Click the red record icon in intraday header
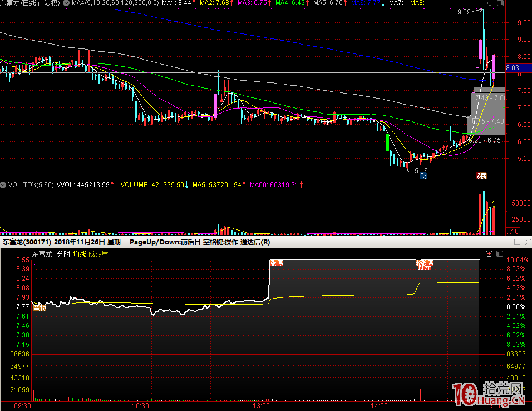Image resolution: width=532 pixels, height=411 pixels. tap(489, 254)
